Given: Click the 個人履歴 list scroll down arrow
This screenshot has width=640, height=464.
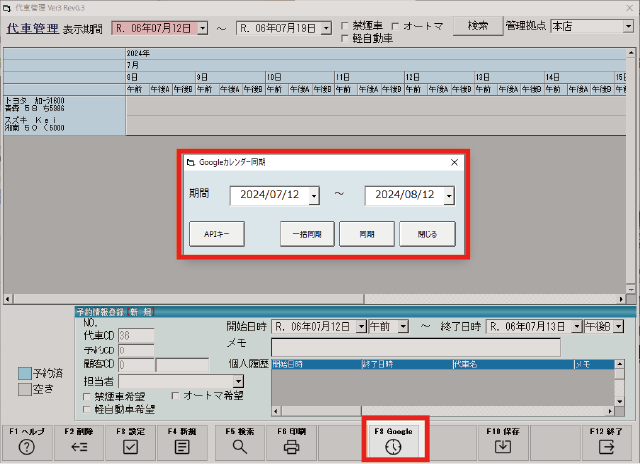Looking at the screenshot, I should 619,401.
